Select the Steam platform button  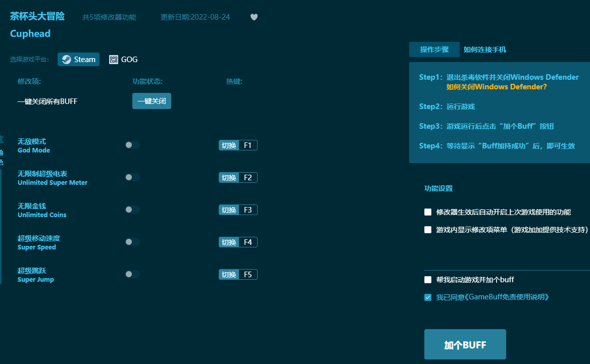pyautogui.click(x=78, y=60)
